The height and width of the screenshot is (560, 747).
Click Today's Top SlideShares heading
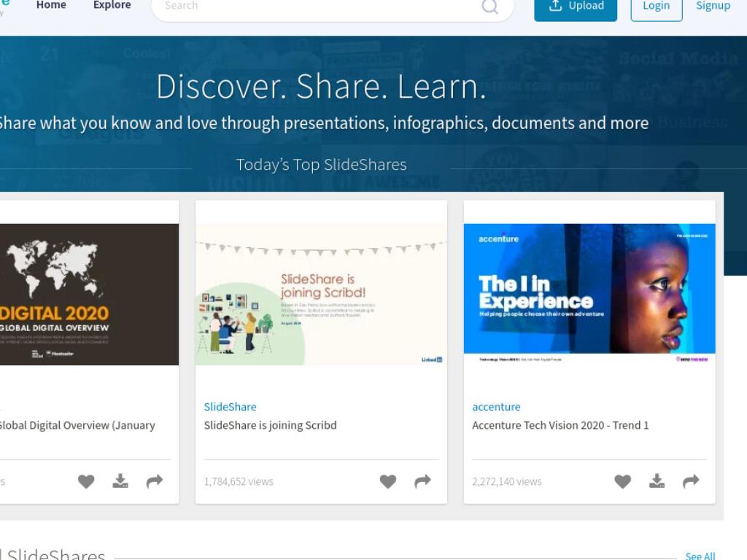click(321, 165)
